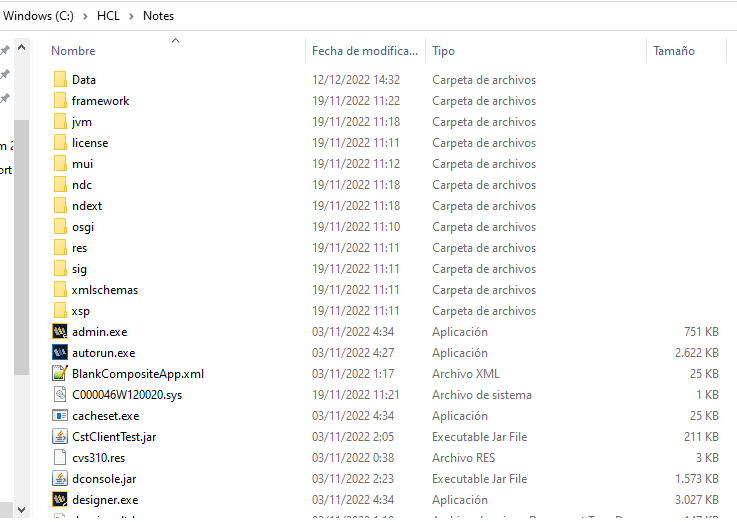Screen dimensions: 737x522
Task: Click the C000046W120020.sys file icon
Action: [60, 395]
